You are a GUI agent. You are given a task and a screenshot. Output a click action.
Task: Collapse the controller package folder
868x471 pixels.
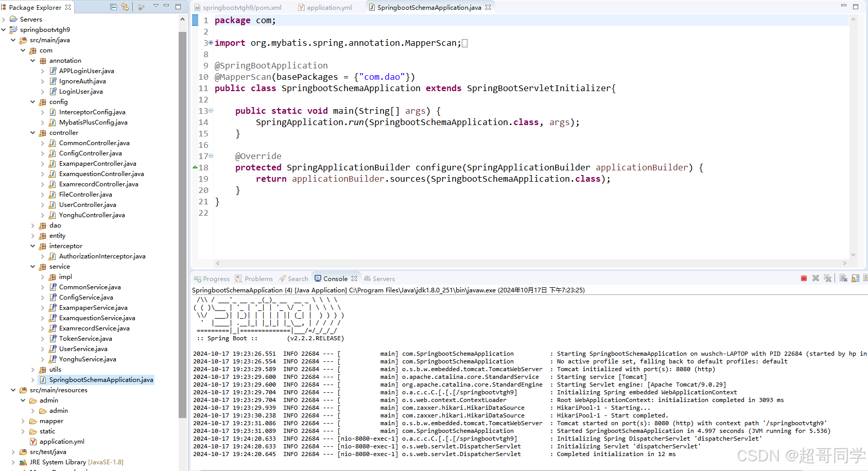32,132
